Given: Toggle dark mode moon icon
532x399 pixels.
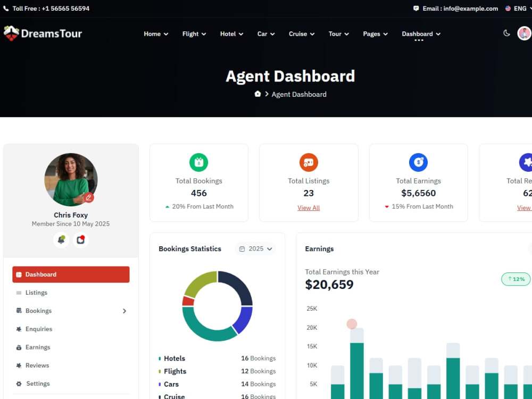Looking at the screenshot, I should click(506, 33).
